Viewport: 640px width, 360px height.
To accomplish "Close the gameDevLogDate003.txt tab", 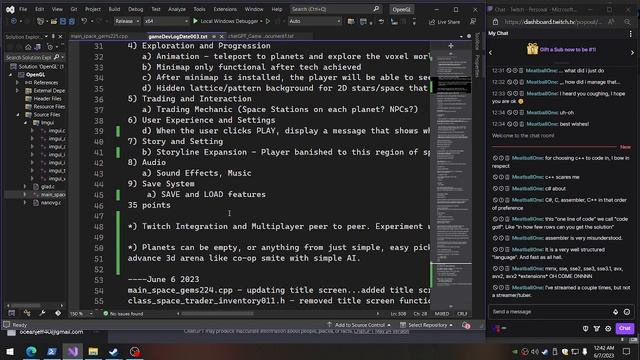I will point(222,36).
